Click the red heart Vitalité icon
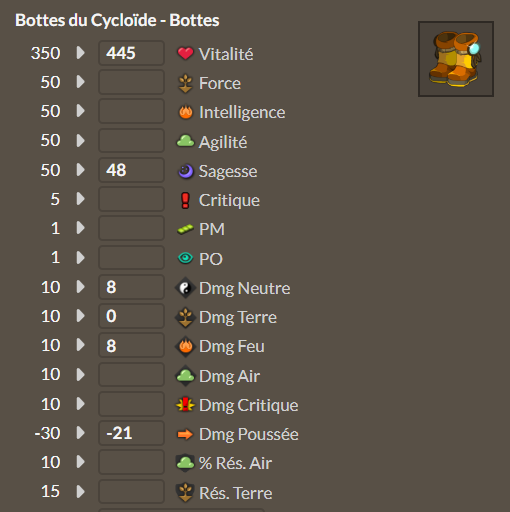510x512 pixels. point(185,53)
